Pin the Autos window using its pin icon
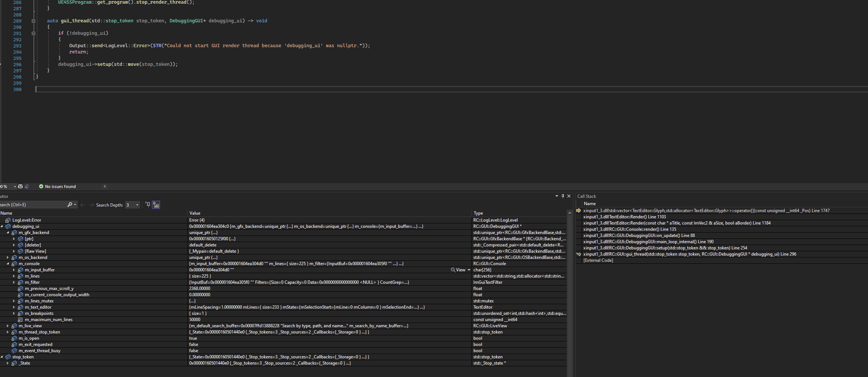868x377 pixels. click(x=563, y=196)
